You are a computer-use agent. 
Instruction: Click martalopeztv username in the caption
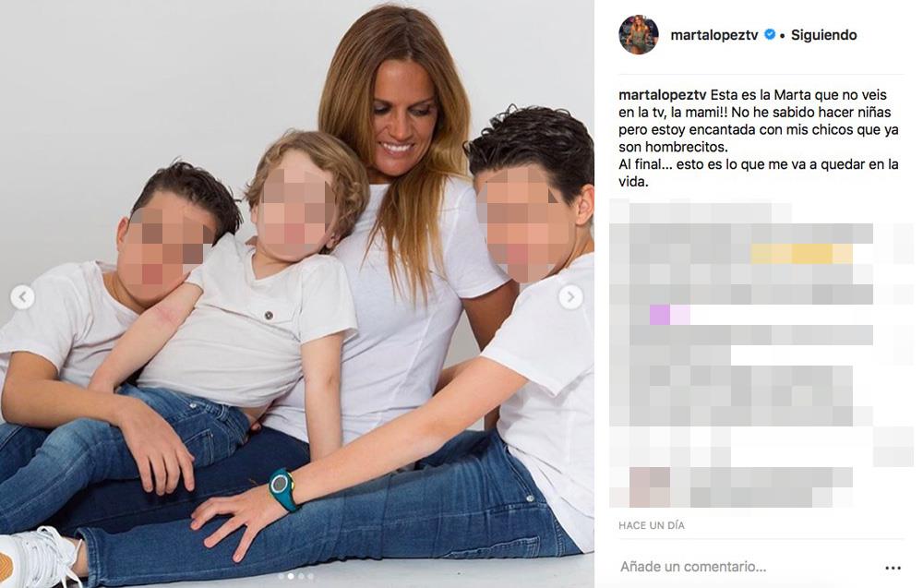click(x=662, y=95)
